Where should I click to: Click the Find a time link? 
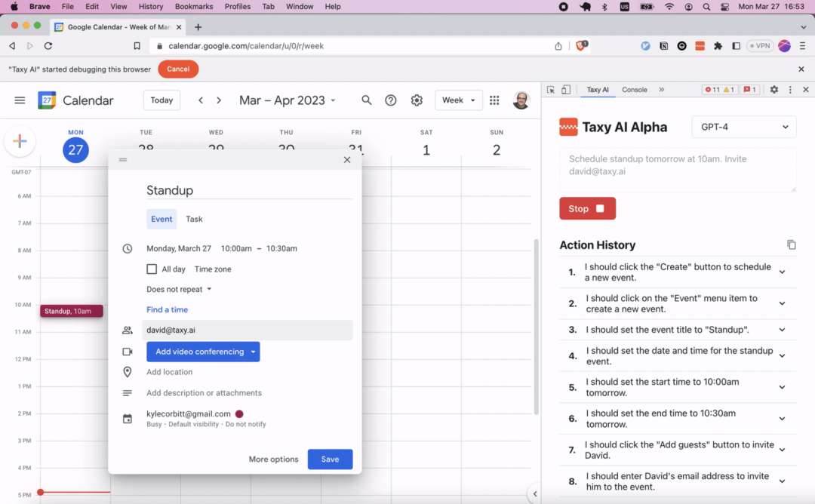click(167, 309)
